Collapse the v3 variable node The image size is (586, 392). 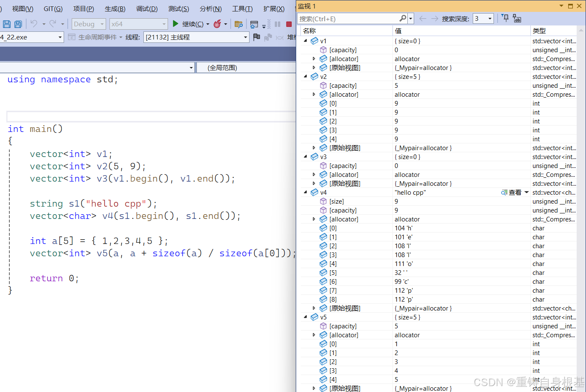[306, 157]
